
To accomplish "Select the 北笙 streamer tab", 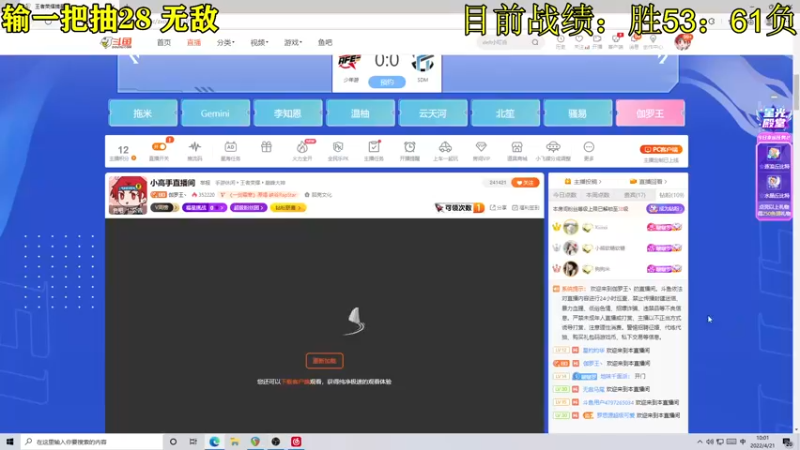I will point(505,113).
